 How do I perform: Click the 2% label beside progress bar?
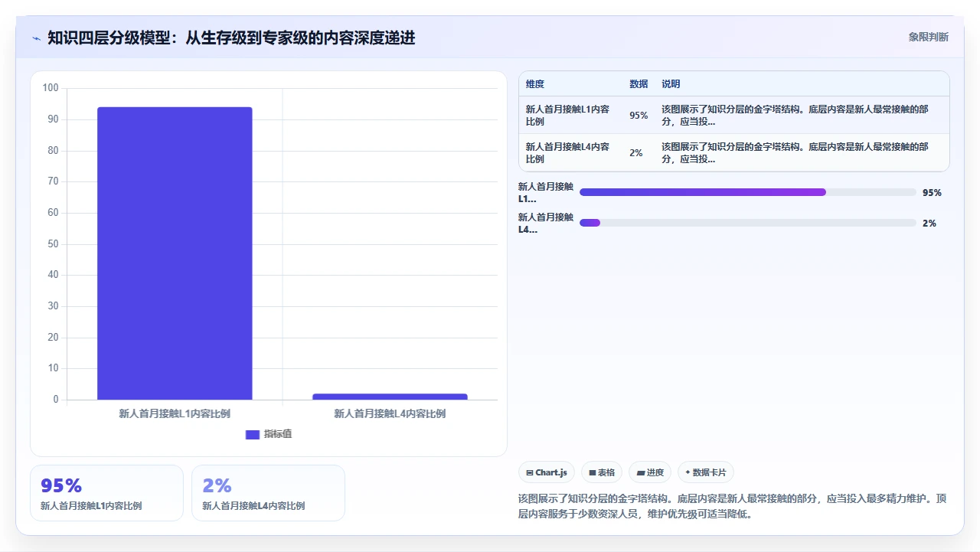point(929,224)
